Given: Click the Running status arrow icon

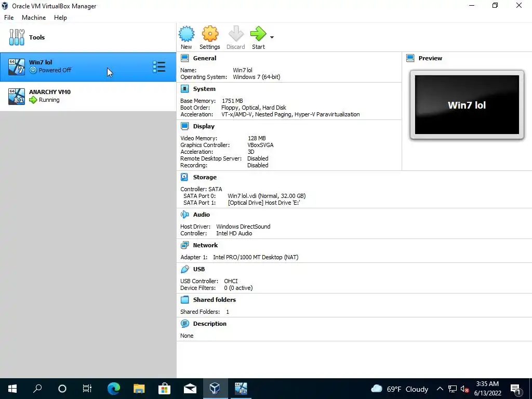Looking at the screenshot, I should click(x=33, y=100).
